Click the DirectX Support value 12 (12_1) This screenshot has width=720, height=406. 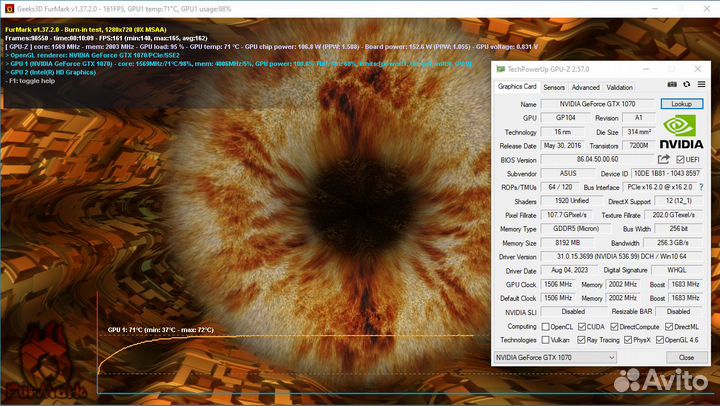679,201
